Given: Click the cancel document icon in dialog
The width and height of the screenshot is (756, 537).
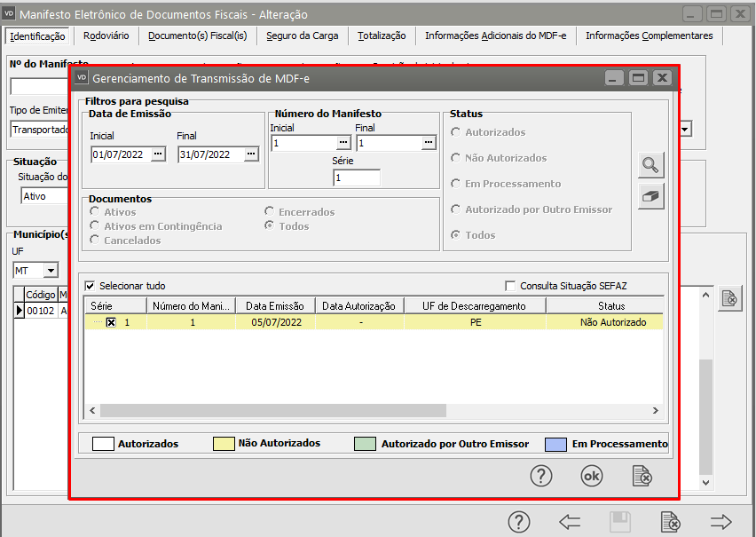Looking at the screenshot, I should [642, 476].
